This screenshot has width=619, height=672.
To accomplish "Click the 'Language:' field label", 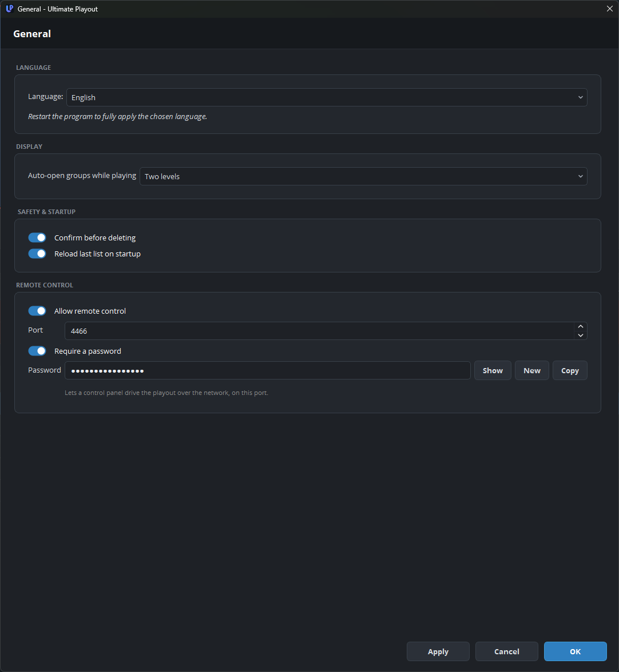I will tap(45, 96).
